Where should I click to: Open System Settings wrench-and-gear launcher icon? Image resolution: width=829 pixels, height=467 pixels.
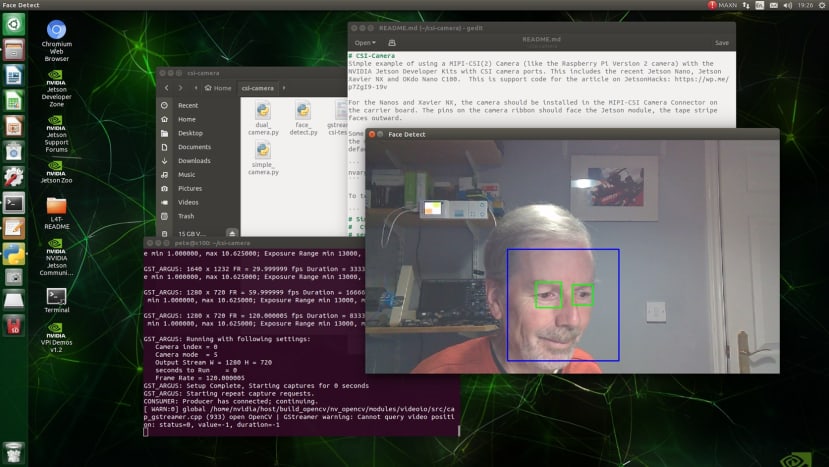[14, 178]
